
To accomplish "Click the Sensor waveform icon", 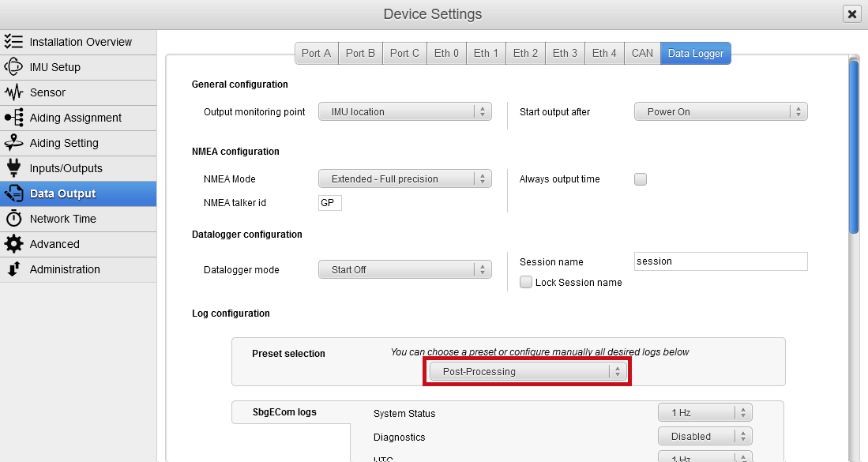I will [13, 92].
